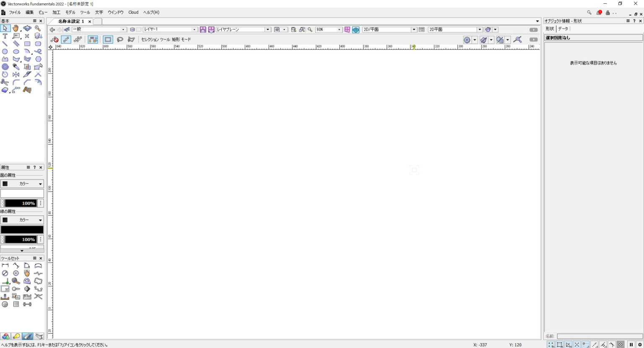Open the current view dropdown 2D/平面
This screenshot has height=348, width=644.
coord(390,29)
